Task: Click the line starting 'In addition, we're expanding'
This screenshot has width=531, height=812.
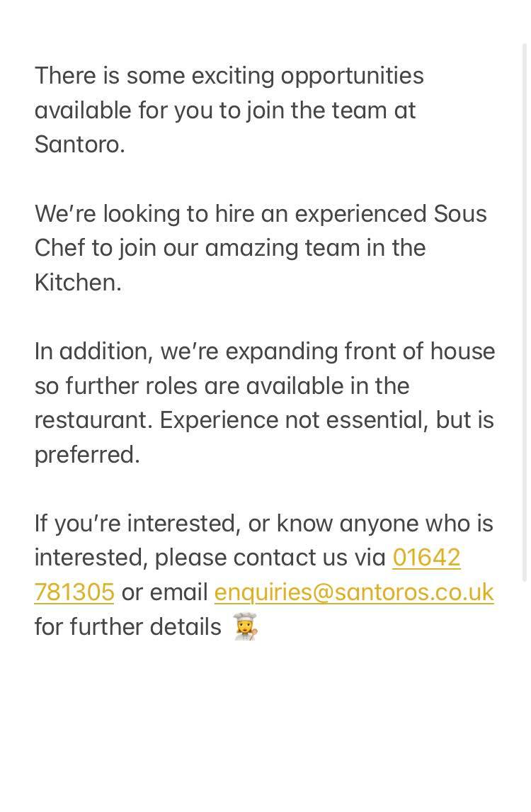Action: (x=264, y=351)
